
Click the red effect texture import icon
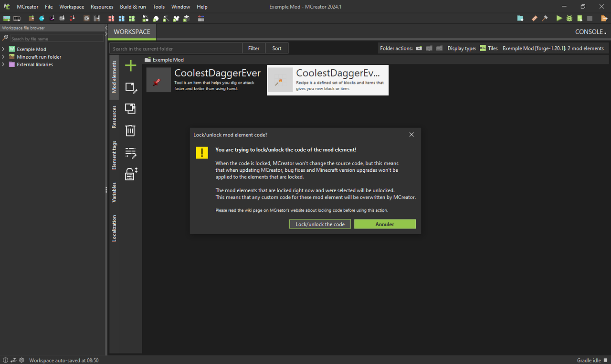[x=72, y=19]
